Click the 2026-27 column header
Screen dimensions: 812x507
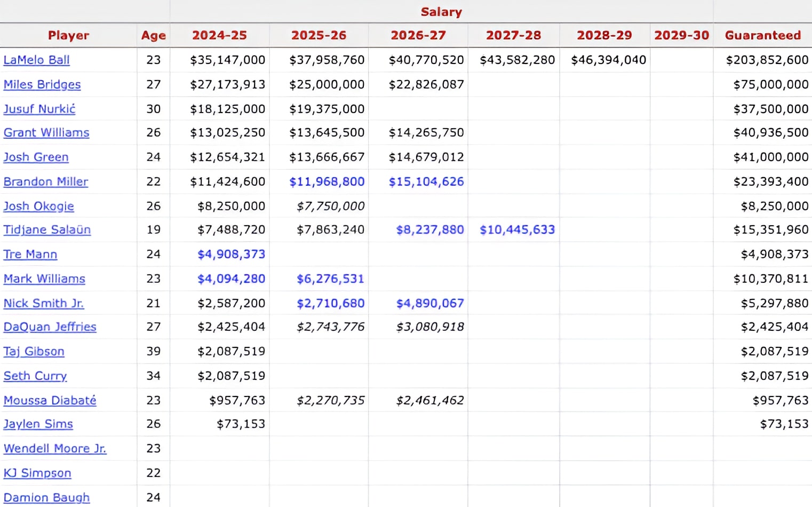(x=418, y=35)
